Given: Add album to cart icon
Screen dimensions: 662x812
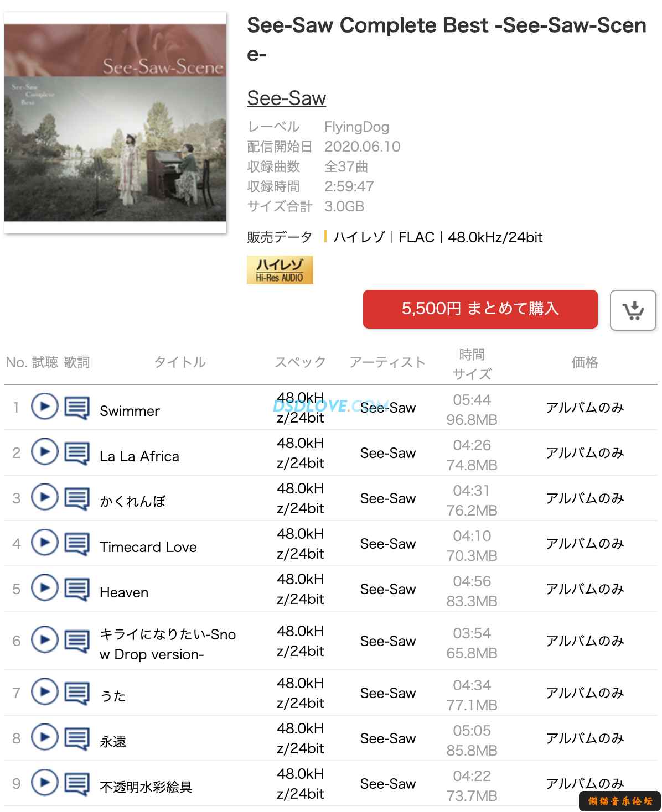Looking at the screenshot, I should pos(633,310).
